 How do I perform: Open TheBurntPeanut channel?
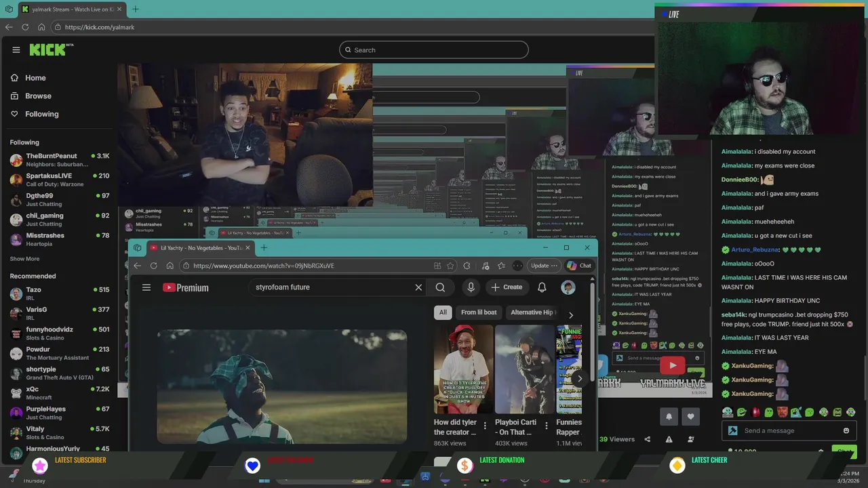point(60,160)
